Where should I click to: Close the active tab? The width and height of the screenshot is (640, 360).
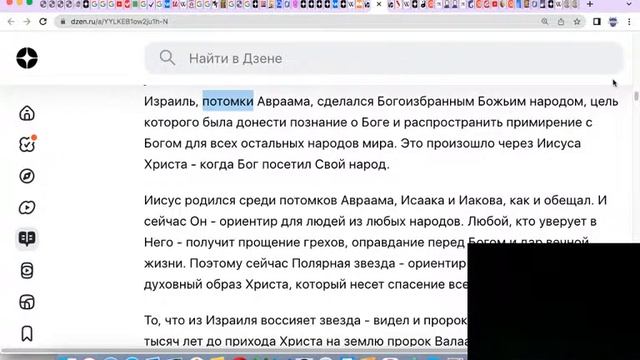click(379, 4)
